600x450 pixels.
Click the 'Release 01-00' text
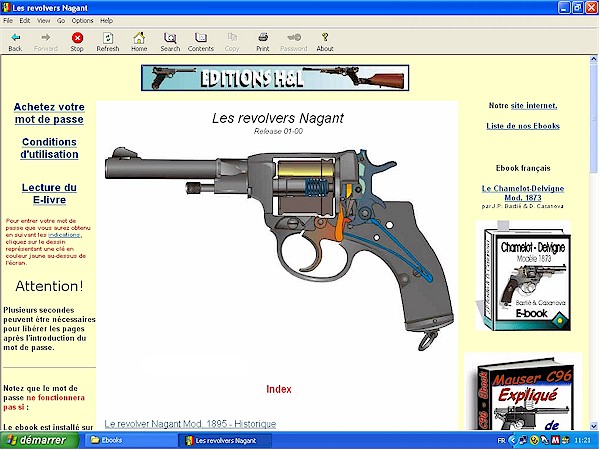point(278,131)
